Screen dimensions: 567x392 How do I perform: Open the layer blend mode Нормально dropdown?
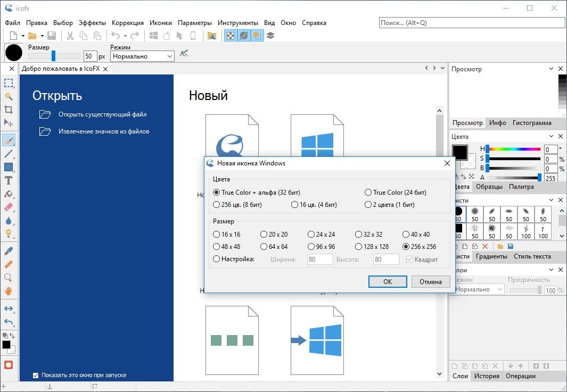(479, 289)
